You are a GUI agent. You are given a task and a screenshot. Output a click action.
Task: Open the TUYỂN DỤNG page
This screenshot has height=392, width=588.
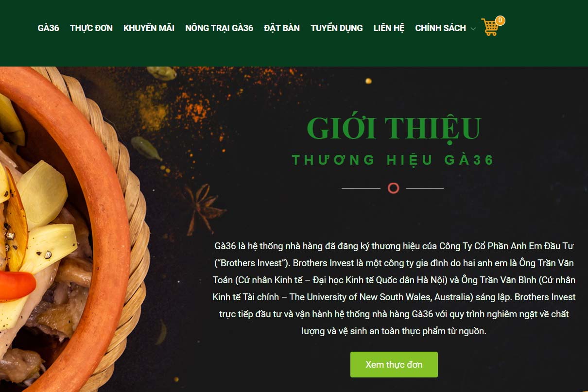[x=337, y=28]
